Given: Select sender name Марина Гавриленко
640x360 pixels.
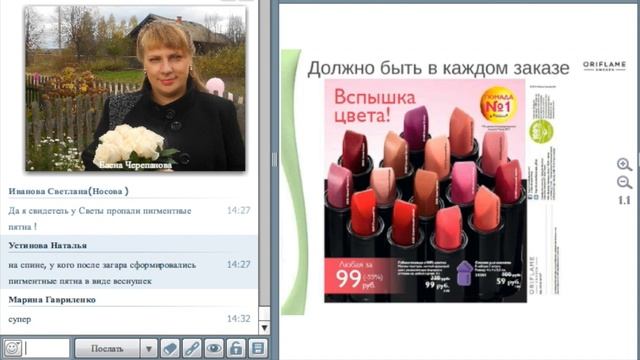Looking at the screenshot, I should coord(52,300).
